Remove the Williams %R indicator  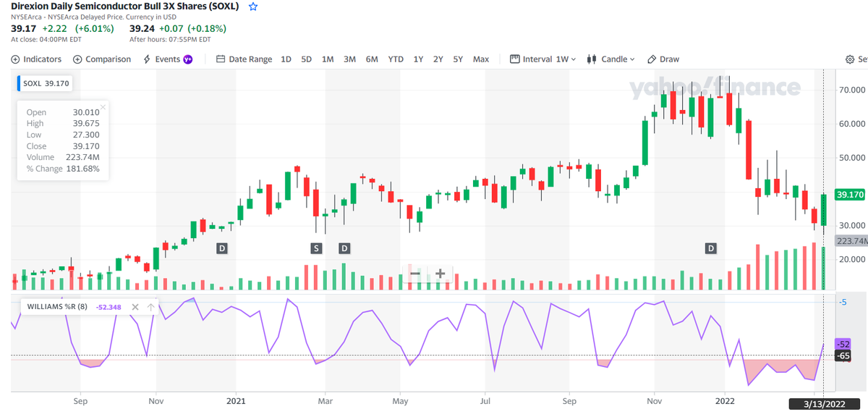[135, 307]
